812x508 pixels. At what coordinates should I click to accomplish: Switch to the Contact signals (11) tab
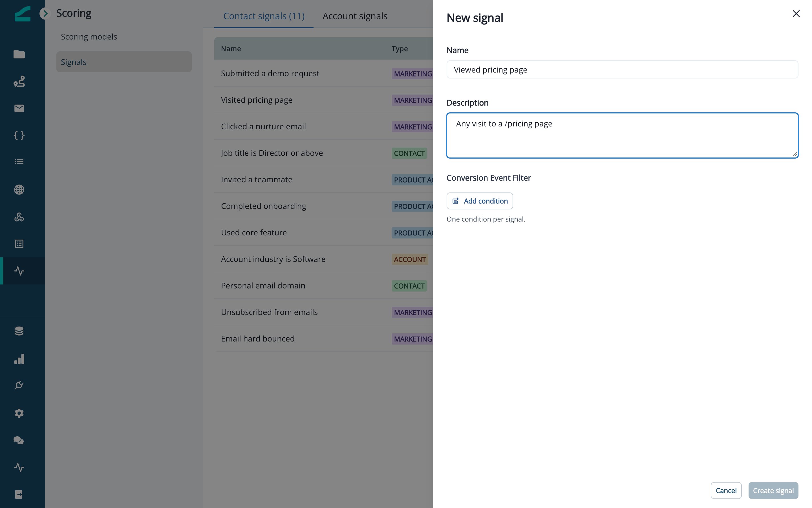tap(264, 16)
